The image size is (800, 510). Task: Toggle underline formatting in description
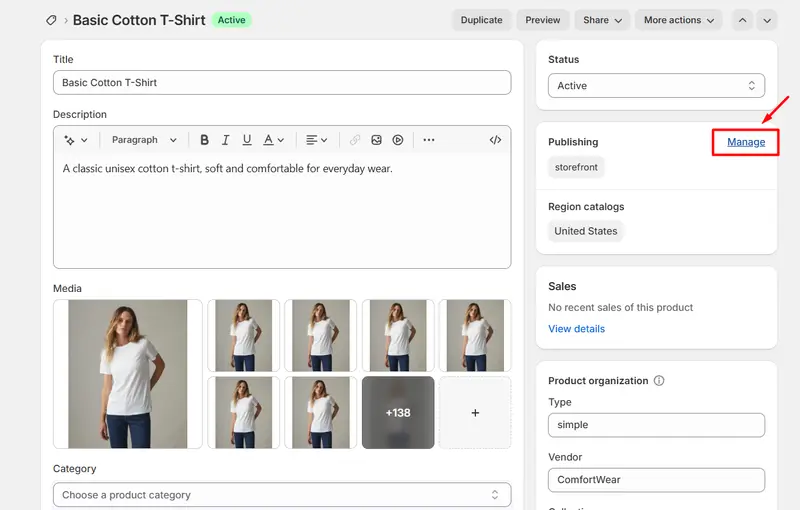(x=247, y=140)
